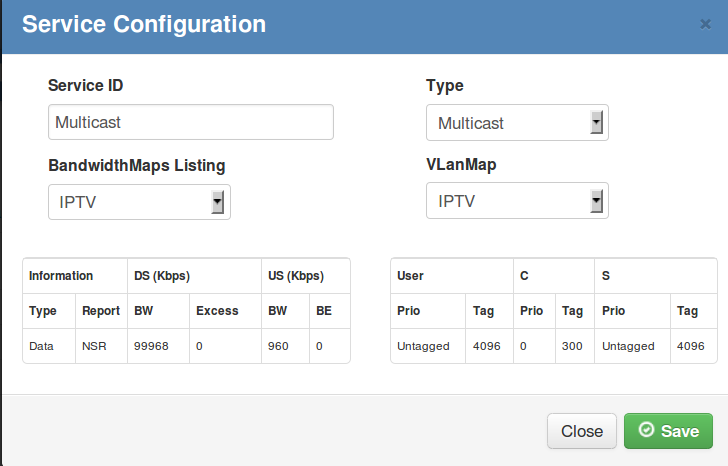728x466 pixels.
Task: Select the NSR report cell
Action: pyautogui.click(x=94, y=346)
